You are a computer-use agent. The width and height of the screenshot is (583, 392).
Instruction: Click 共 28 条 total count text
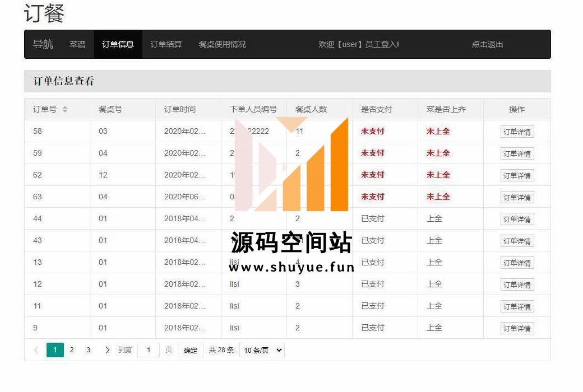(221, 350)
